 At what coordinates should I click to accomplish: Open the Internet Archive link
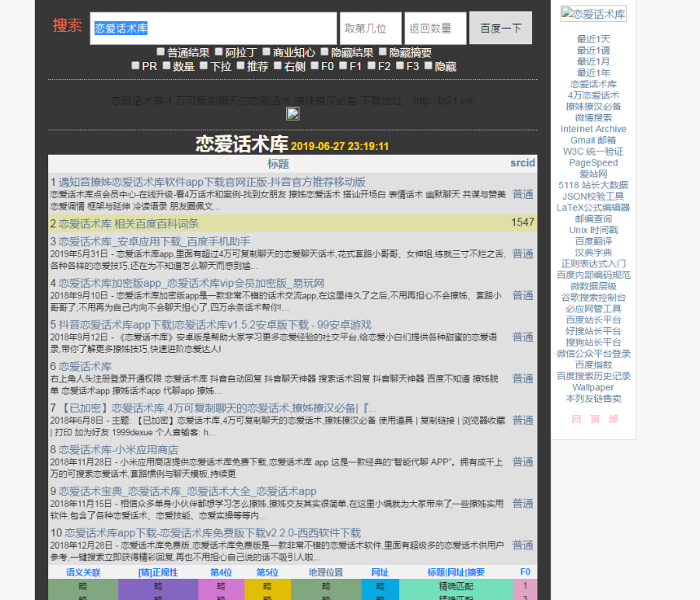[593, 129]
